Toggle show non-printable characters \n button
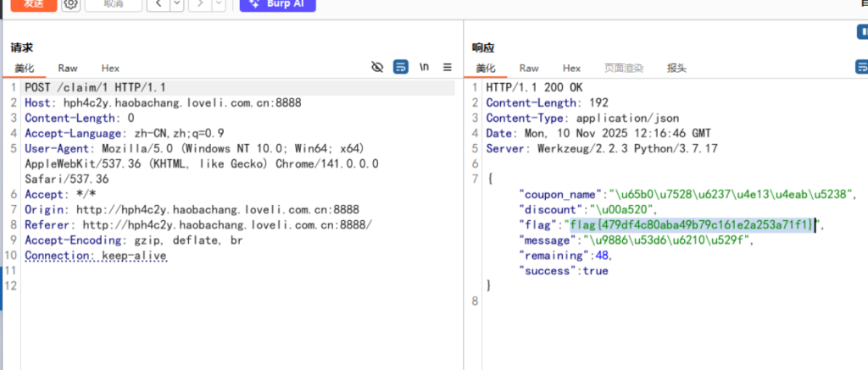Viewport: 868px width, 370px height. click(425, 68)
